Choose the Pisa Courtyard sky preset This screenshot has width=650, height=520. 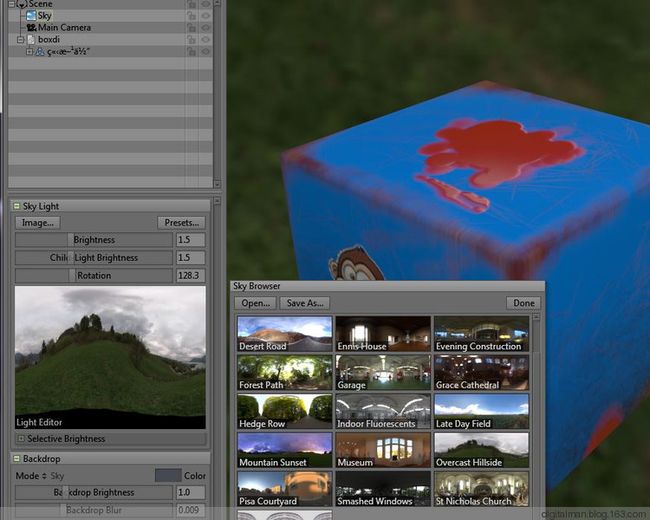pos(285,488)
